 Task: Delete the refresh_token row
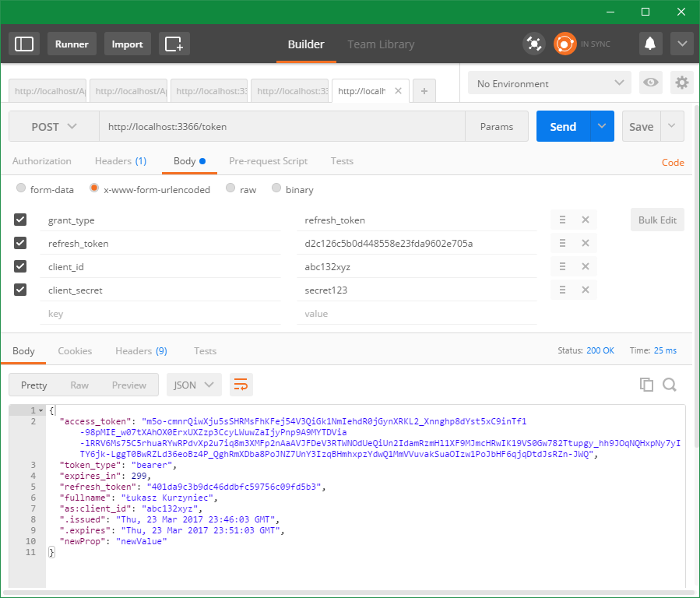pyautogui.click(x=586, y=243)
